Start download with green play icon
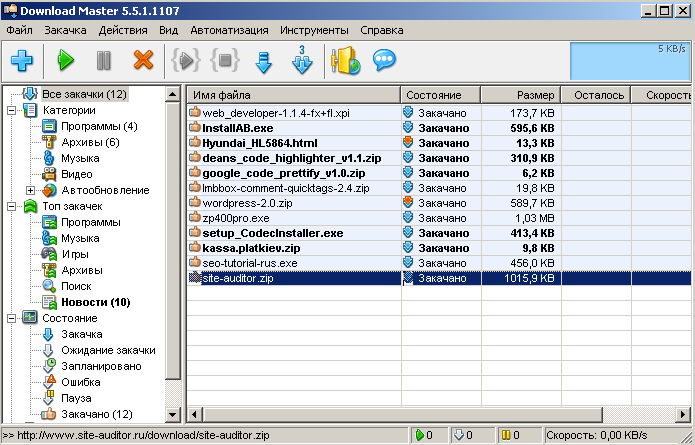 click(x=65, y=61)
